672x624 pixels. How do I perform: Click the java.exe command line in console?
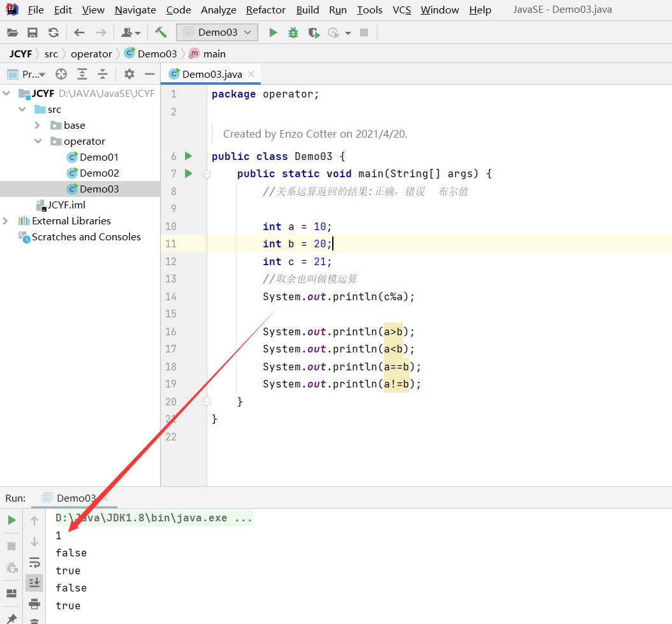coord(154,518)
